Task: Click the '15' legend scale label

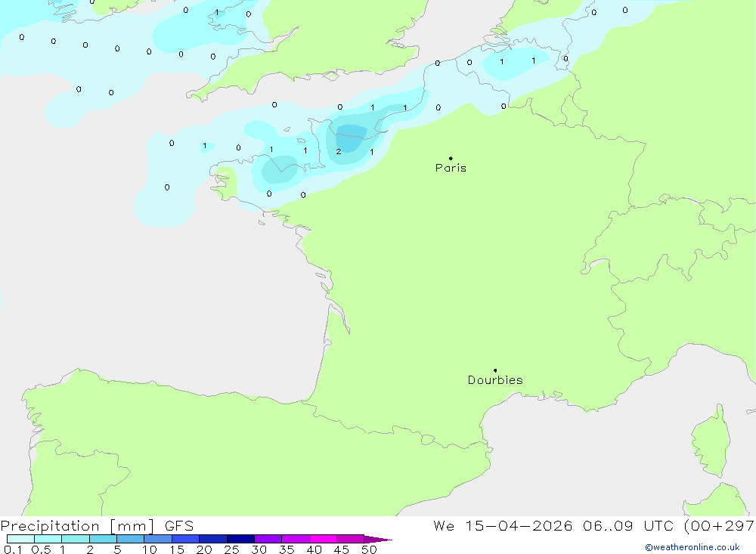Action: [x=177, y=549]
